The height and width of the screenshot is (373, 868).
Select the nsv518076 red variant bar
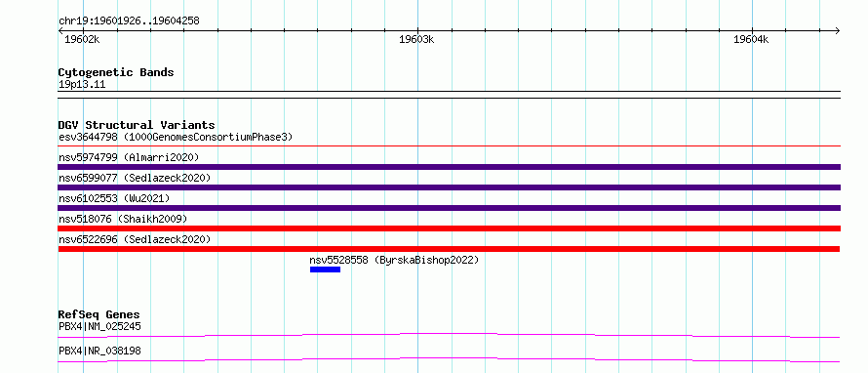click(449, 228)
